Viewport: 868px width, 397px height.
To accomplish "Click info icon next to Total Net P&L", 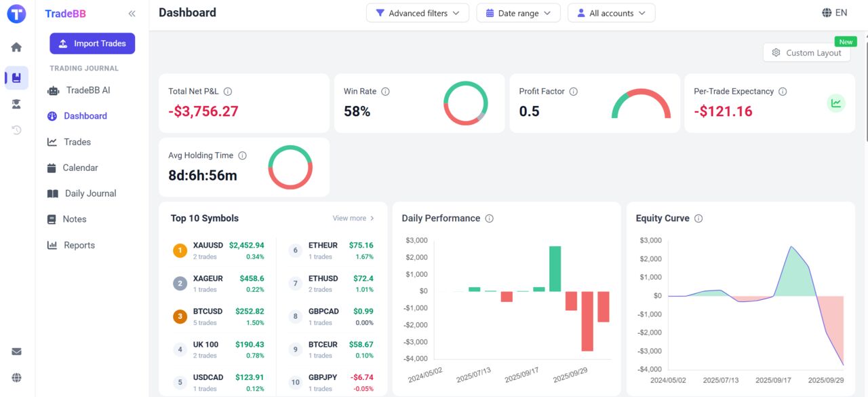I will [x=228, y=92].
